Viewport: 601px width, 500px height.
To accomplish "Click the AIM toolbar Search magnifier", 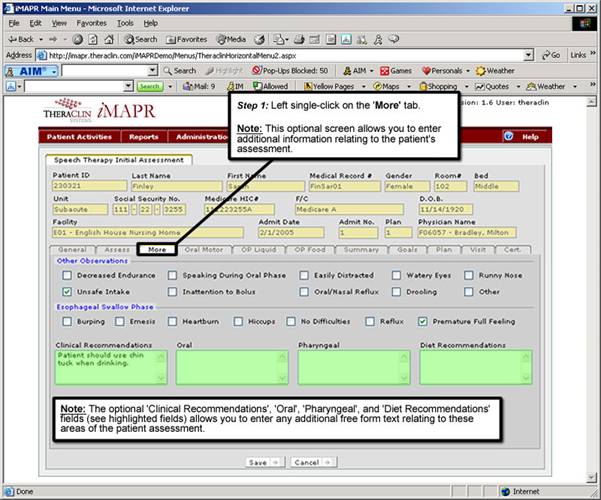I will tap(180, 71).
